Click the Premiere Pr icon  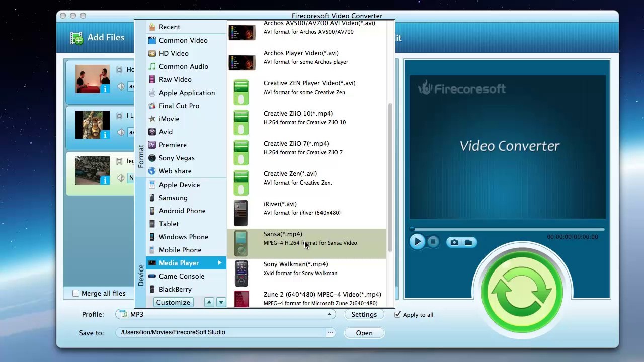(152, 145)
